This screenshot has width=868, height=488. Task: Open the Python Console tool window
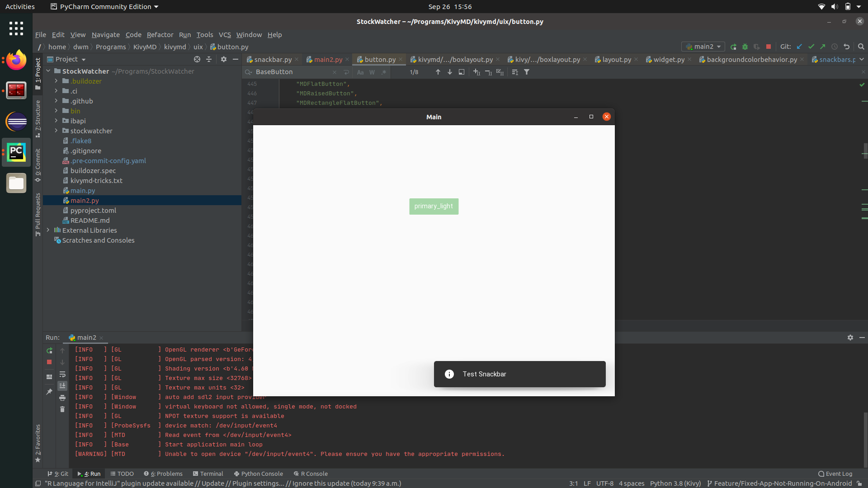click(258, 474)
